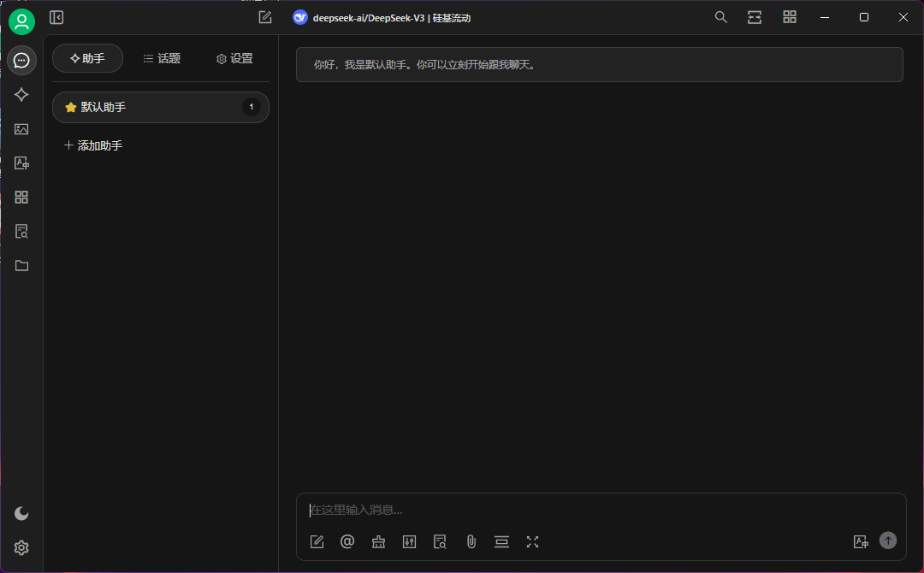Screen dimensions: 924x573
Task: Clear context with the divider icon
Action: pyautogui.click(x=501, y=542)
